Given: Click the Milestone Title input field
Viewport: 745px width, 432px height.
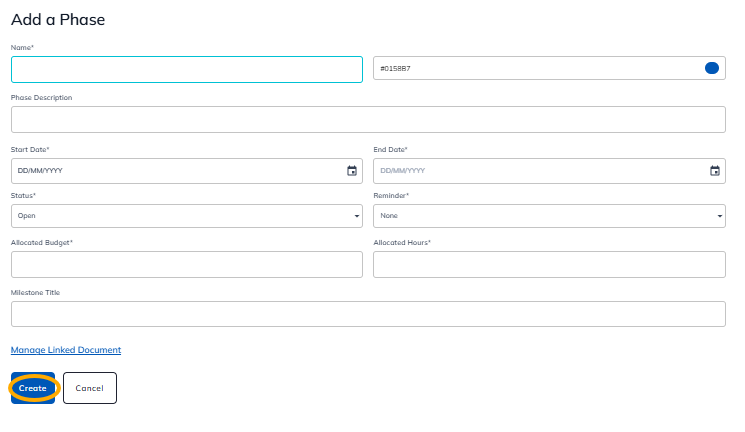Looking at the screenshot, I should (368, 314).
